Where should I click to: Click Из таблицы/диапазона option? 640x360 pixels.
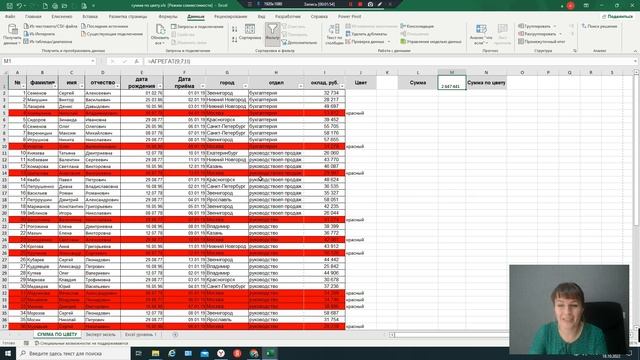[48, 42]
